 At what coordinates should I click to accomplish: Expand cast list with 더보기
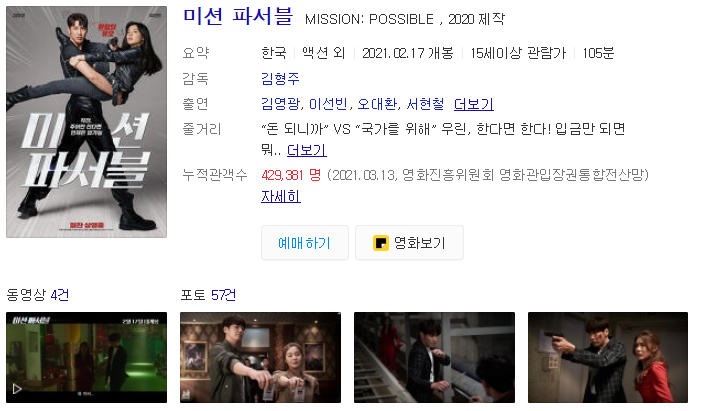tap(474, 104)
